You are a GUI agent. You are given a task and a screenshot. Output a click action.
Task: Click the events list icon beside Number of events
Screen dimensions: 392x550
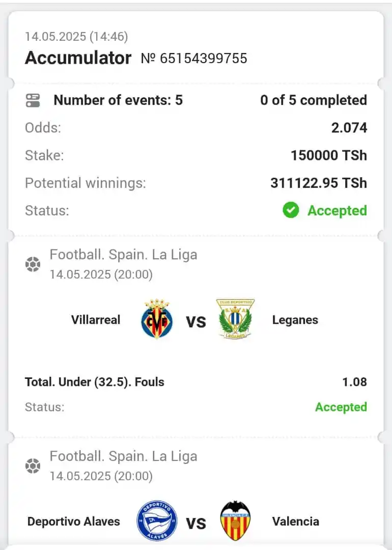[x=33, y=100]
